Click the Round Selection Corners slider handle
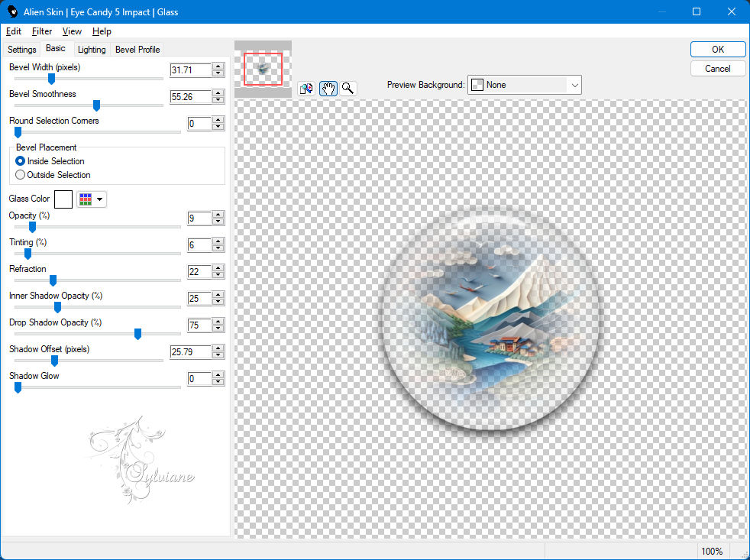Viewport: 750px width, 560px height. pos(18,132)
